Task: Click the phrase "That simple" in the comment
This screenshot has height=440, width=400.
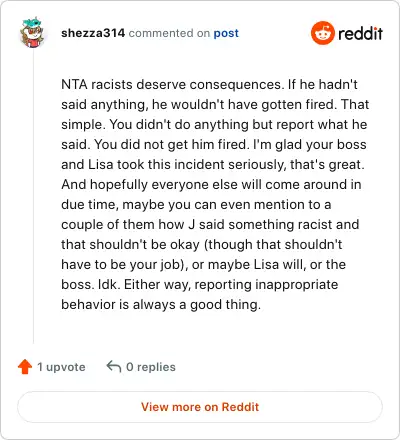Action: pos(215,114)
